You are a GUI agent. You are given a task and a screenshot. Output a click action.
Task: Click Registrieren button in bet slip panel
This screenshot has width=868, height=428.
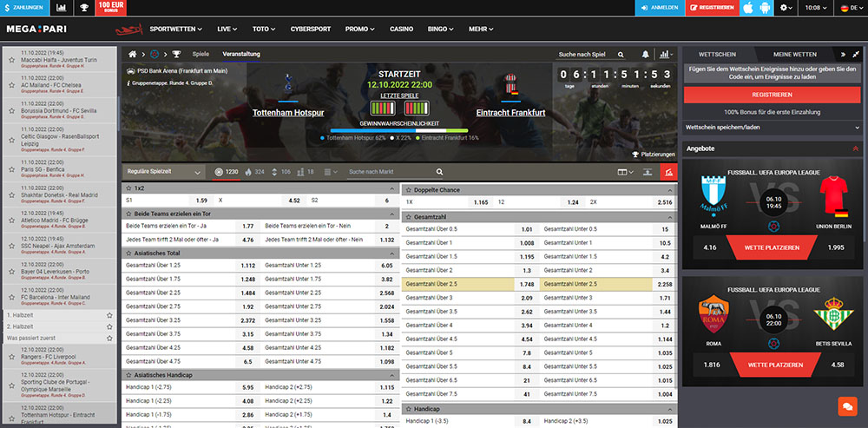773,95
